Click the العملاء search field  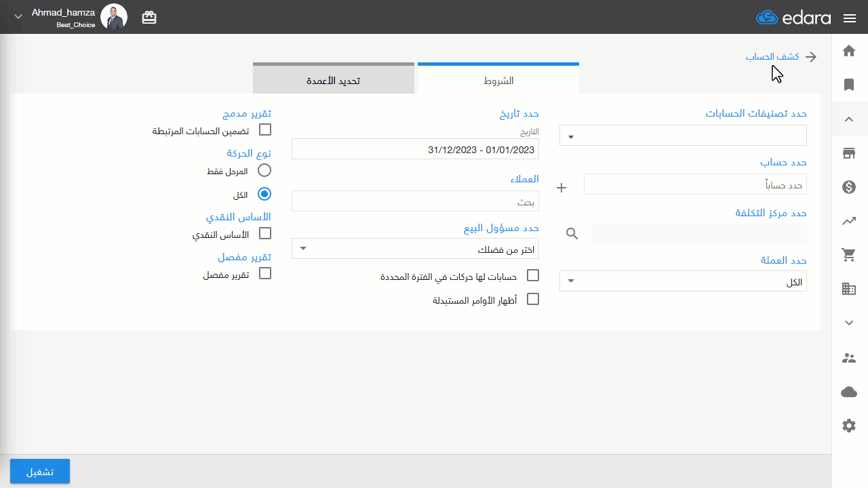[x=415, y=201]
